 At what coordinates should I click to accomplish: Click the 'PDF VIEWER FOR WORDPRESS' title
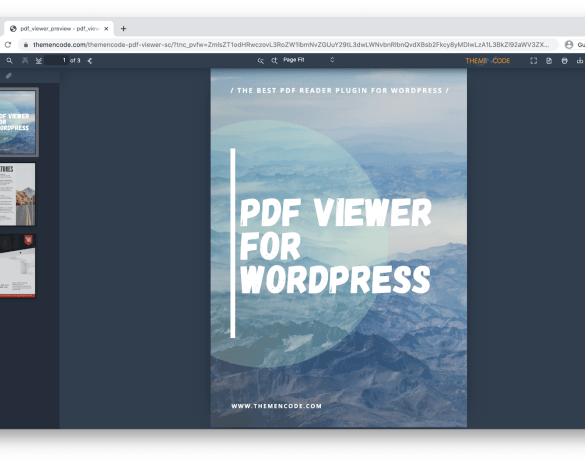[335, 246]
